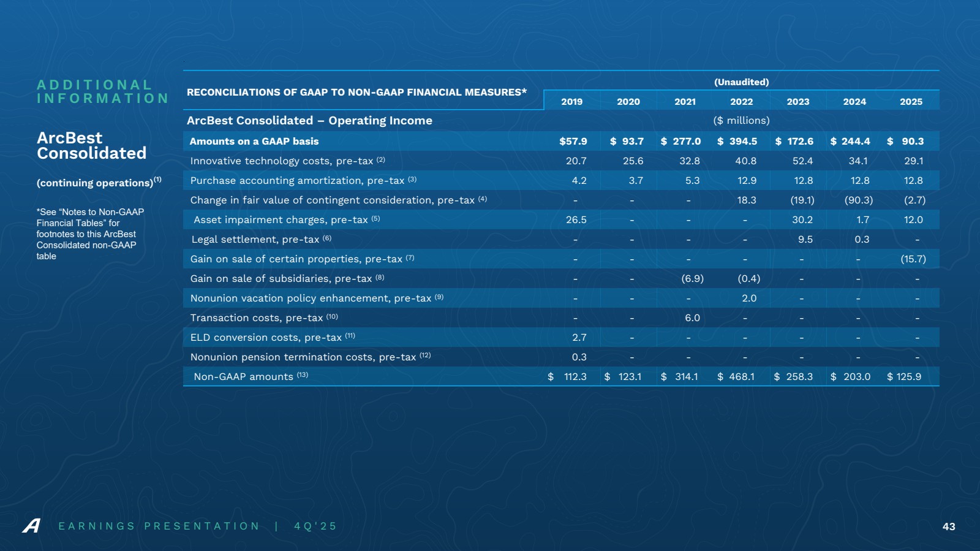The height and width of the screenshot is (551, 980).
Task: Select "Nonunion pension termination costs, pre-tax" row label
Action: (311, 357)
